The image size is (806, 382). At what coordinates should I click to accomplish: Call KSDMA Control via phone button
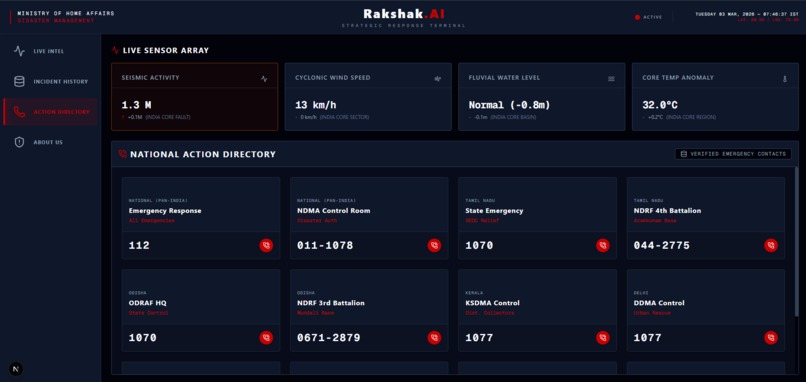point(602,338)
